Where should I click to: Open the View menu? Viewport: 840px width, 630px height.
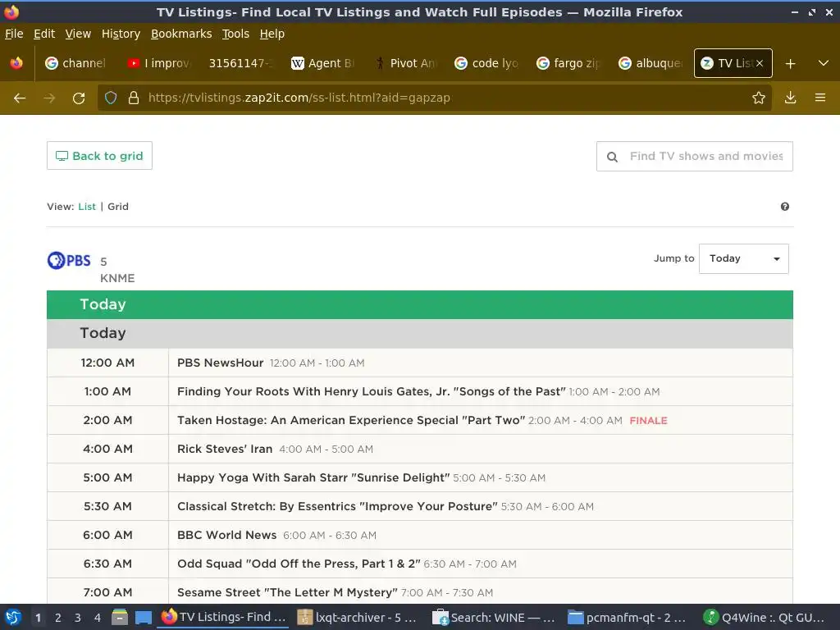tap(78, 34)
